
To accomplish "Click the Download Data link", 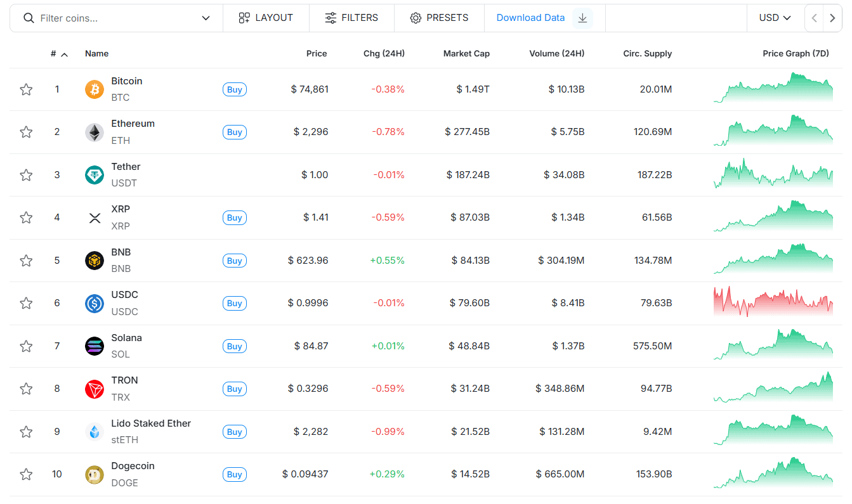I will click(x=530, y=18).
